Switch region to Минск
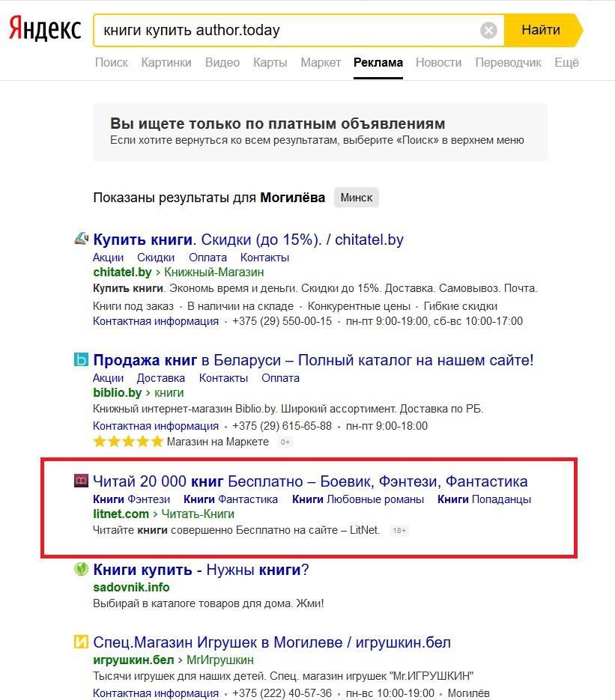 click(357, 198)
